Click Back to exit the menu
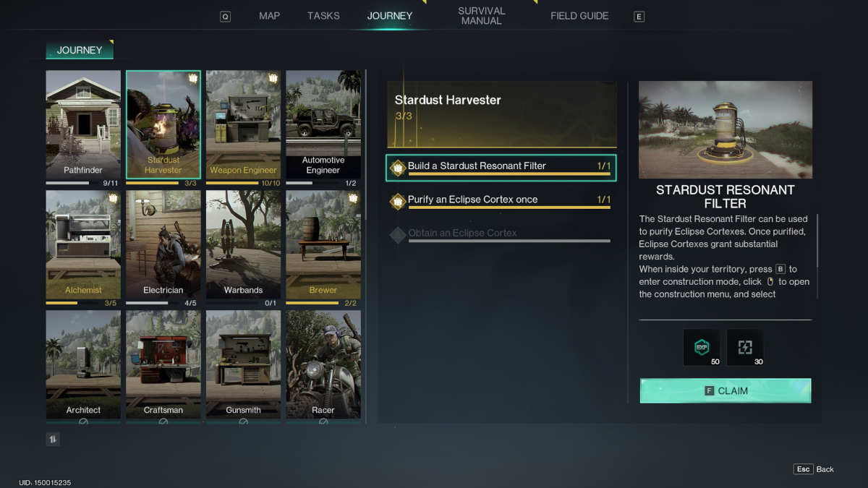 tap(825, 469)
